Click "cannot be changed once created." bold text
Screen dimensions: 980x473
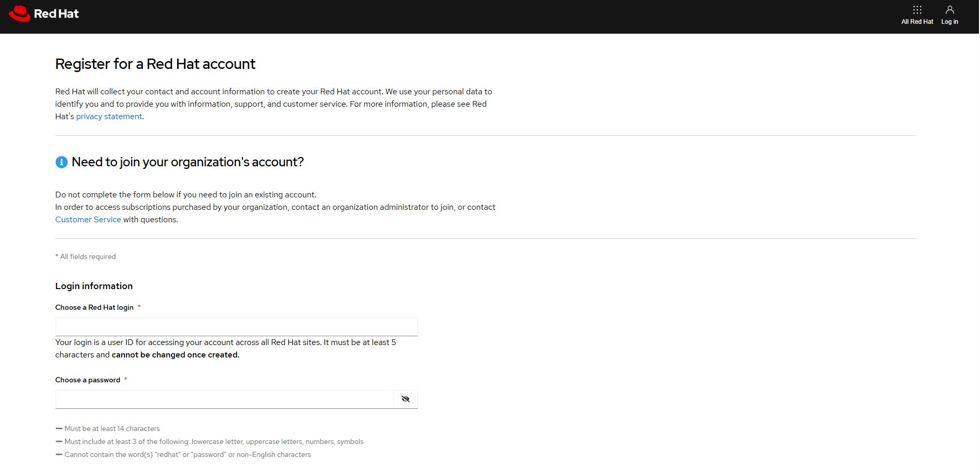click(176, 355)
